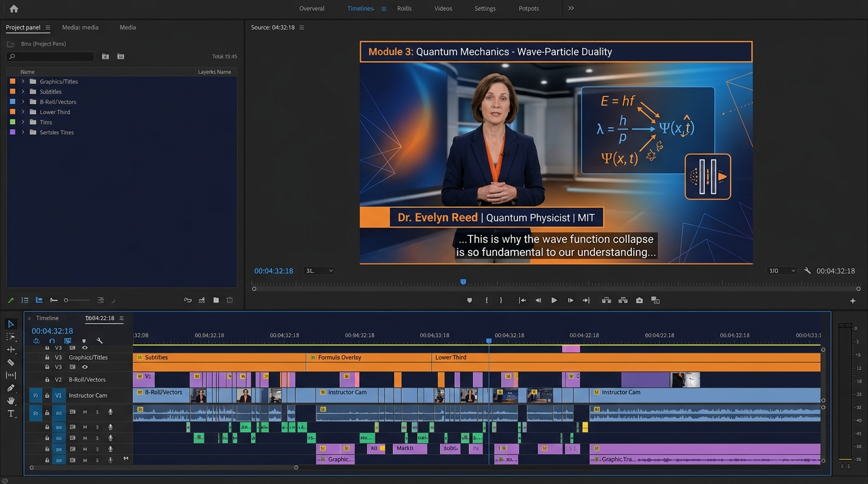Expand the Sertsles Tines bin
This screenshot has height=484, width=868.
click(23, 132)
